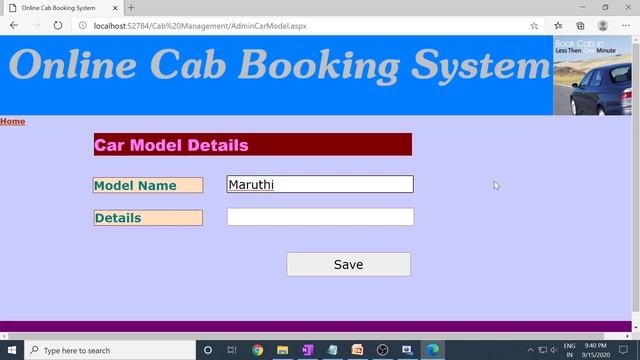Open the Settings and more menu
The height and width of the screenshot is (360, 640).
[626, 26]
